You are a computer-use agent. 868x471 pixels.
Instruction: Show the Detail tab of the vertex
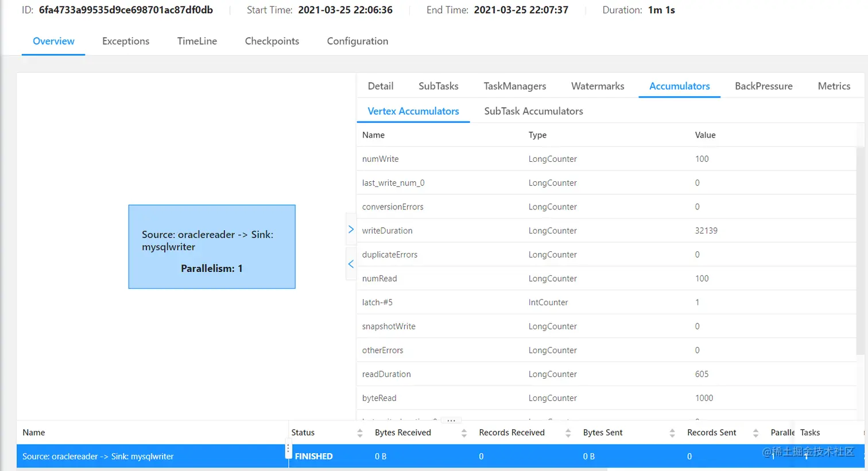click(381, 86)
